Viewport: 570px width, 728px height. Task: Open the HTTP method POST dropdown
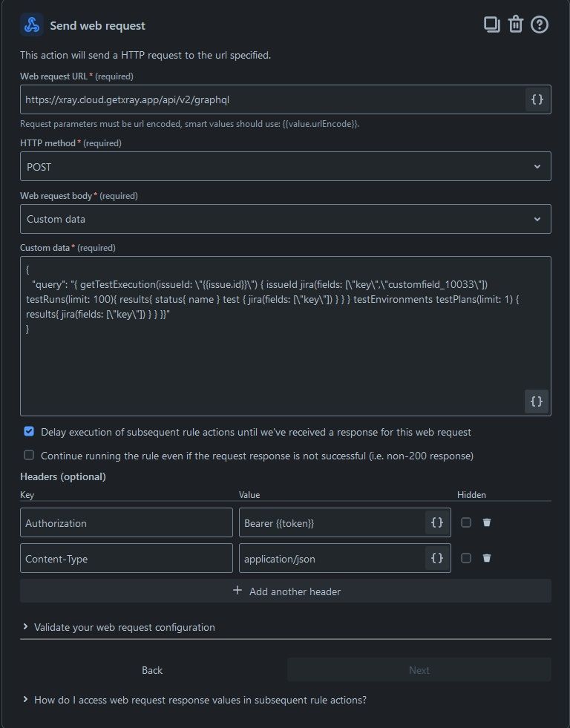tap(286, 166)
